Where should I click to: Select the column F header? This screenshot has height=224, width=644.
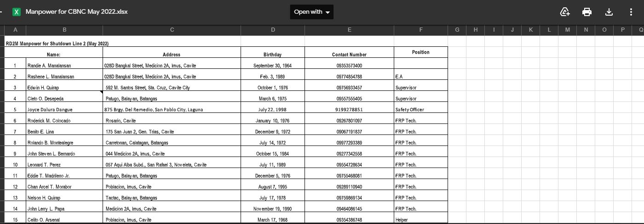click(420, 30)
